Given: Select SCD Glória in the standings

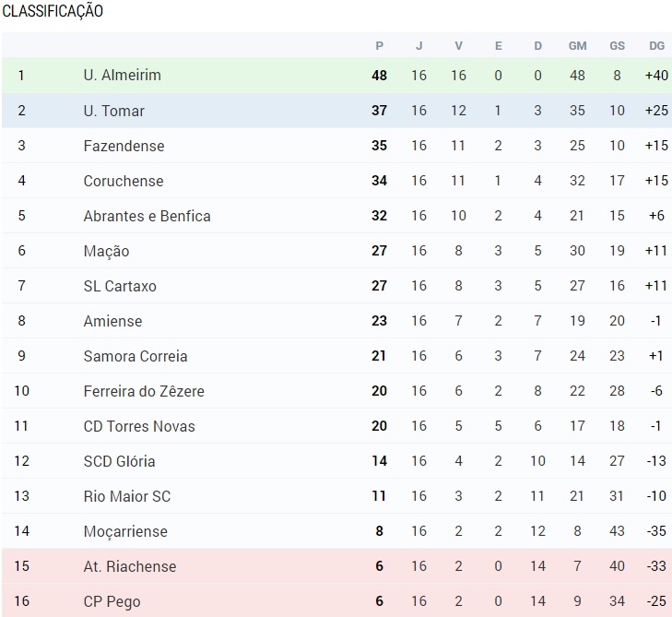Looking at the screenshot, I should click(x=119, y=461).
